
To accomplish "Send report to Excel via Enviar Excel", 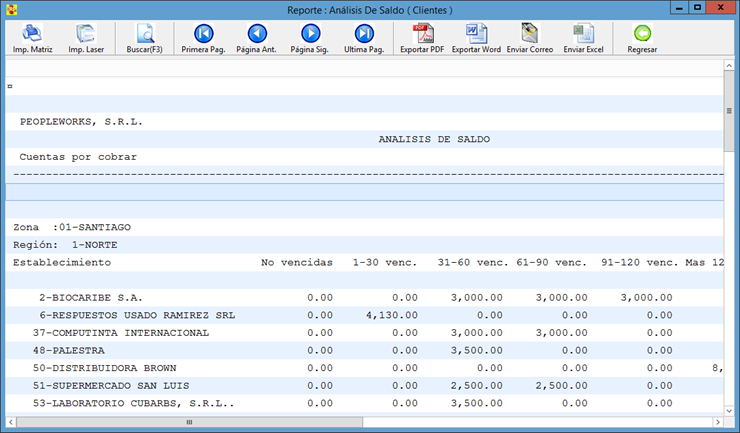I will 583,37.
